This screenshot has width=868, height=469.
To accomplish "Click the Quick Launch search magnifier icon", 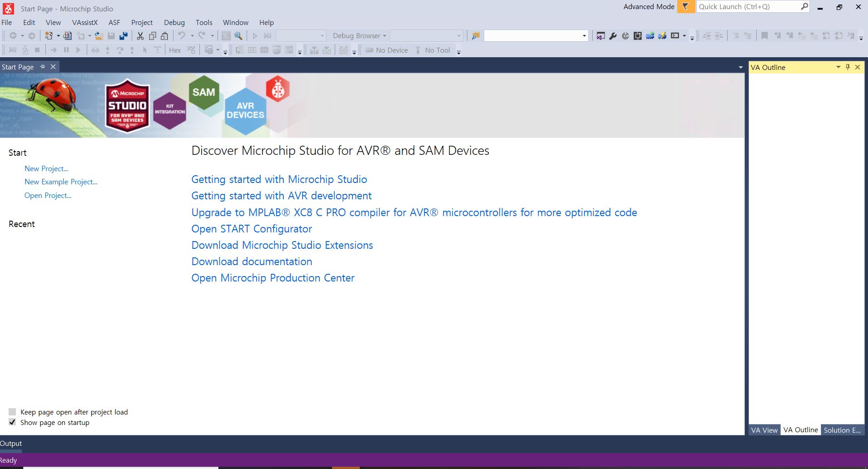I will point(804,6).
